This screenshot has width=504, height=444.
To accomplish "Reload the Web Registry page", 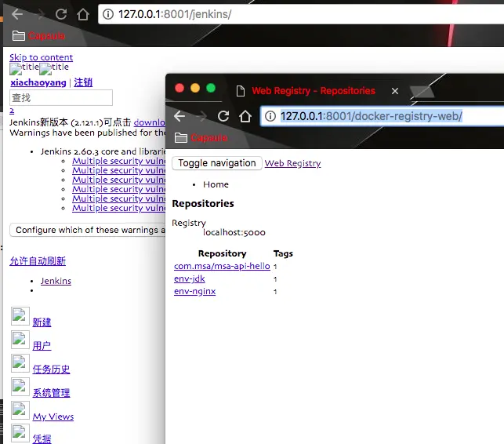I will 223,116.
